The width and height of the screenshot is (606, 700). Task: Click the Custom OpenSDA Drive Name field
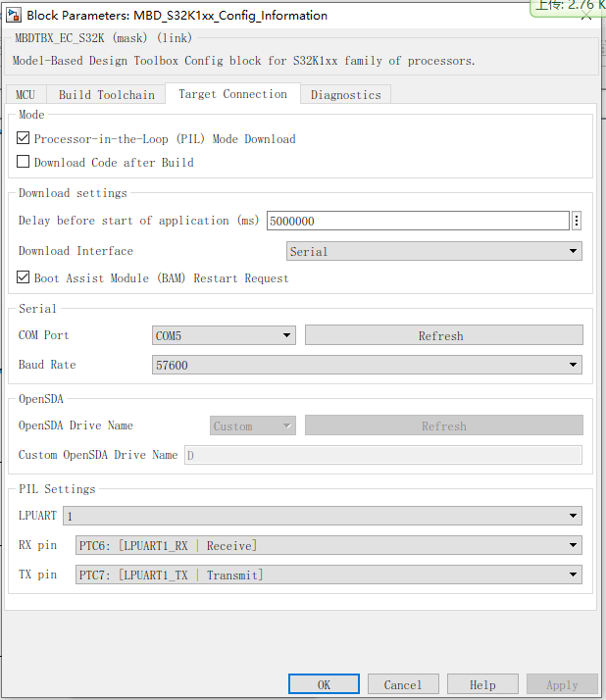383,455
